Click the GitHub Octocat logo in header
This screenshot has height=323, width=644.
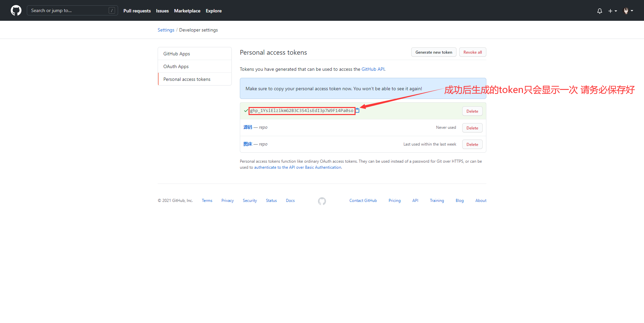coord(16,10)
